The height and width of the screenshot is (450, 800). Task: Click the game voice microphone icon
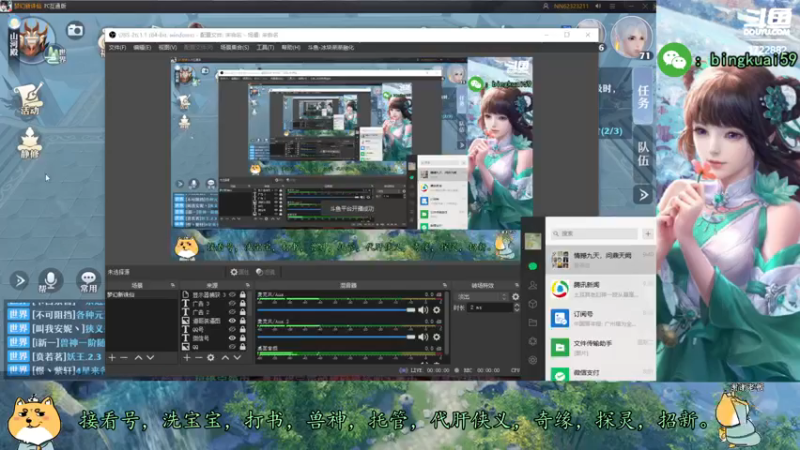[50, 281]
